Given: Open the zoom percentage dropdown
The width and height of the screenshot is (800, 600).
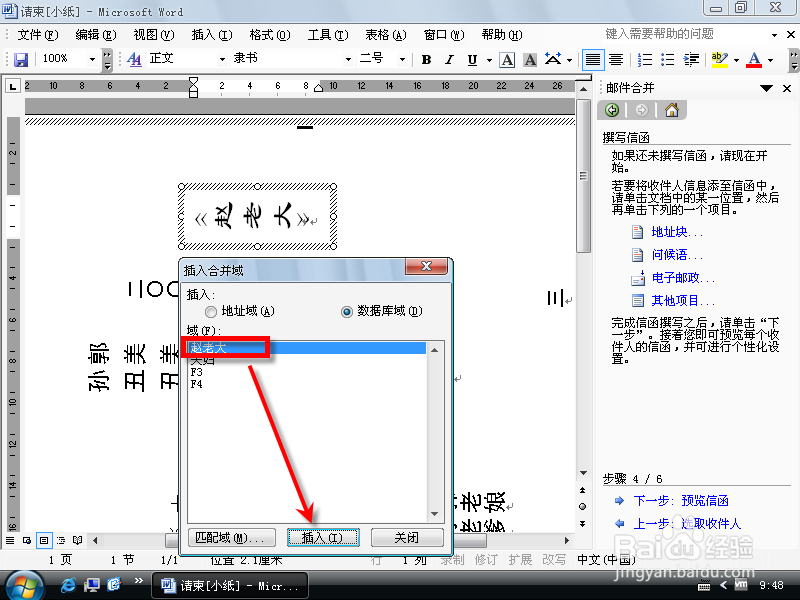Looking at the screenshot, I should coord(92,59).
